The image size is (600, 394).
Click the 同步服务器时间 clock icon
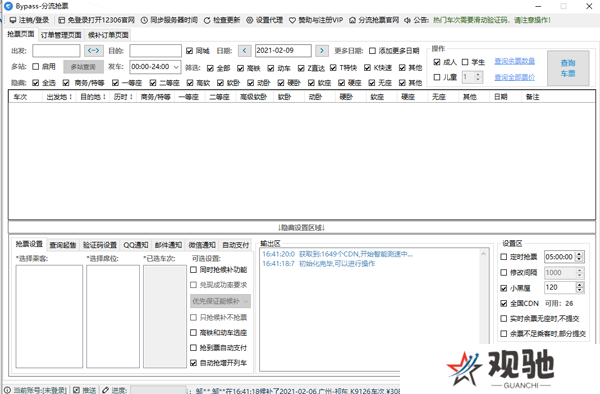coord(144,20)
